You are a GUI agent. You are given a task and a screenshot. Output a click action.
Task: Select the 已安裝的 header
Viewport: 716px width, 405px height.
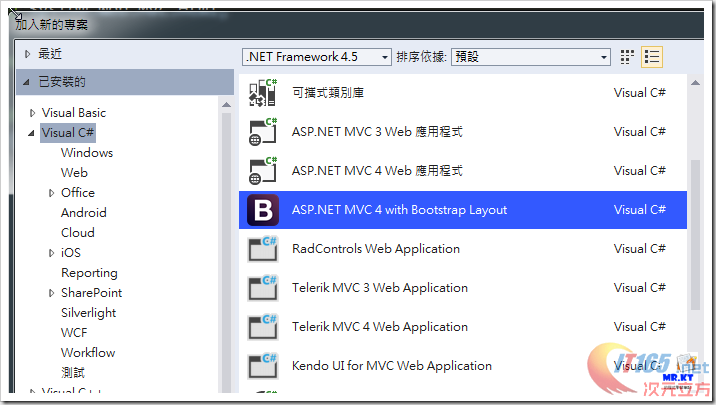[125, 82]
